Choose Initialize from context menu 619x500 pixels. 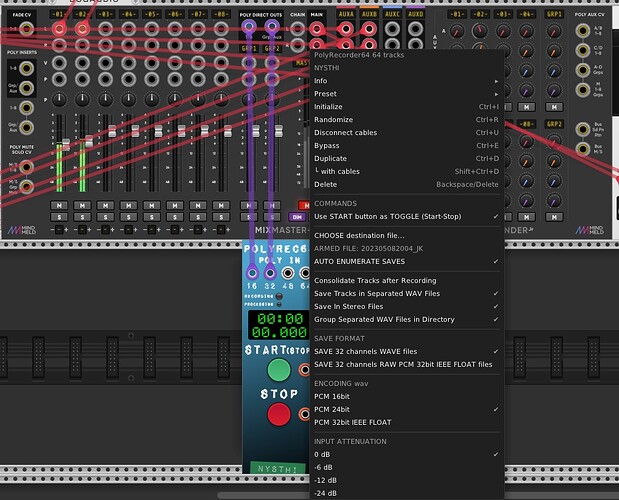(406, 107)
